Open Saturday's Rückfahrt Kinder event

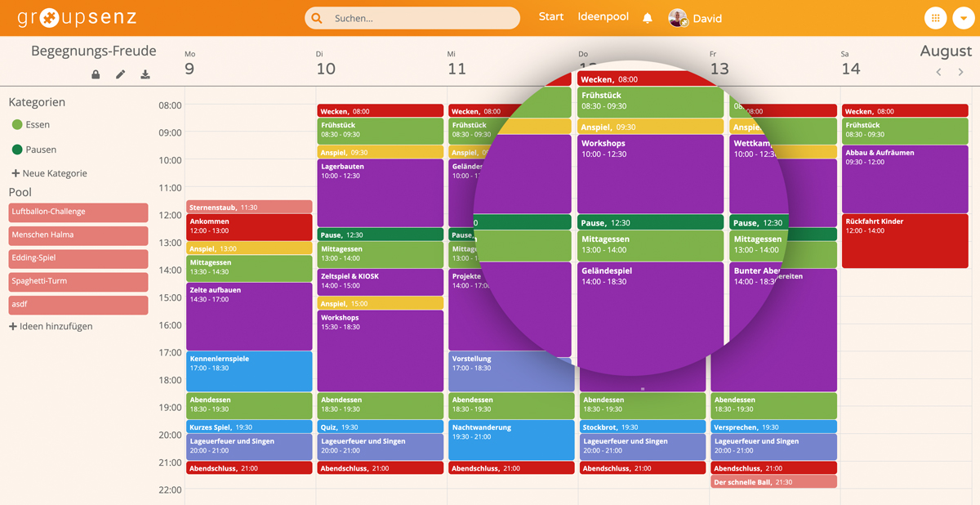(905, 241)
